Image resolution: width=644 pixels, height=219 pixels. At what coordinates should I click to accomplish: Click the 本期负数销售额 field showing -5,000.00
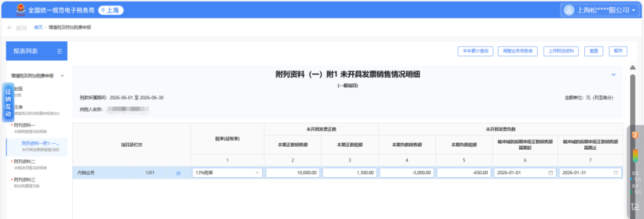pyautogui.click(x=407, y=173)
